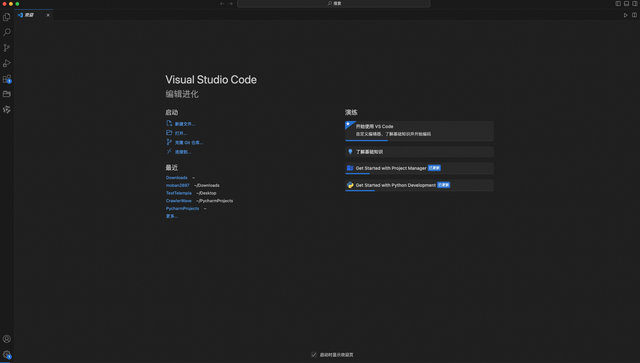Click the remote connect icon under Start
Viewport: 640px width, 363px height.
(169, 151)
